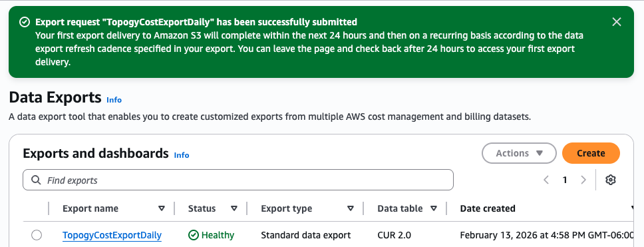Click the Export name column header
The height and width of the screenshot is (247, 644).
click(x=90, y=208)
